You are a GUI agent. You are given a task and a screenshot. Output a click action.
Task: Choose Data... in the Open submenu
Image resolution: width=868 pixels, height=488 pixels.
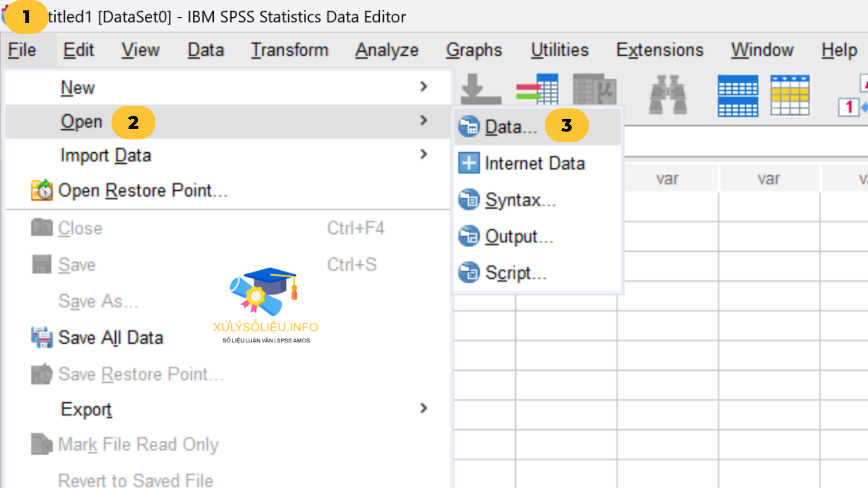[x=537, y=127]
